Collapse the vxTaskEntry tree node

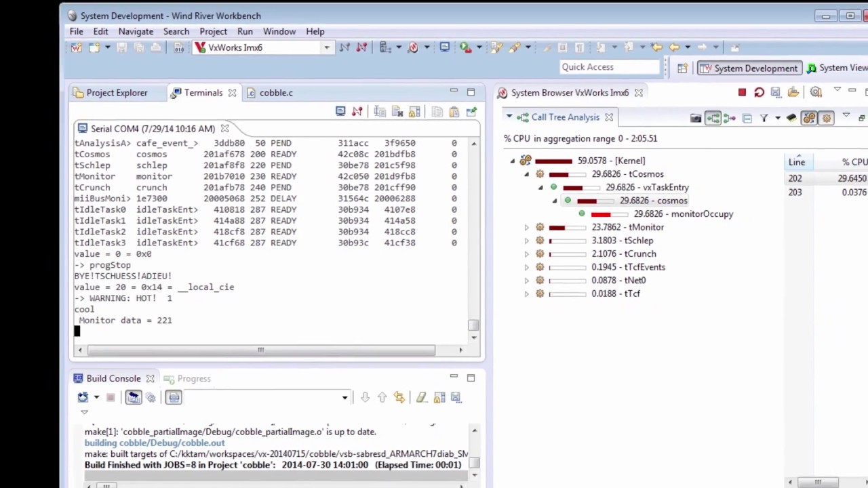pos(540,187)
